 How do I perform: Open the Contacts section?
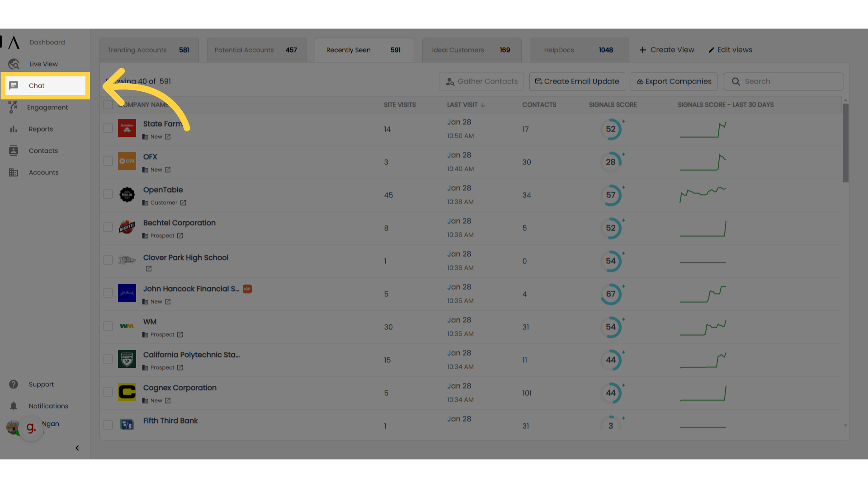click(x=43, y=150)
